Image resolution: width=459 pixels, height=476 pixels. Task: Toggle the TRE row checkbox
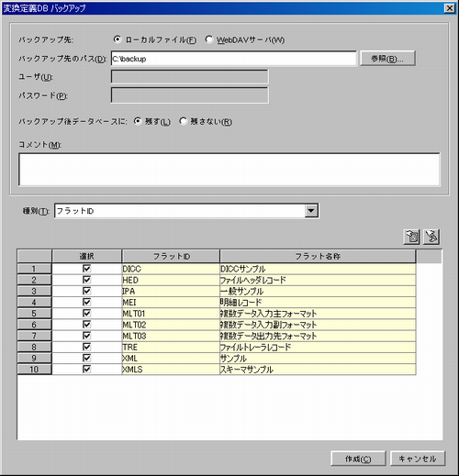(x=86, y=347)
